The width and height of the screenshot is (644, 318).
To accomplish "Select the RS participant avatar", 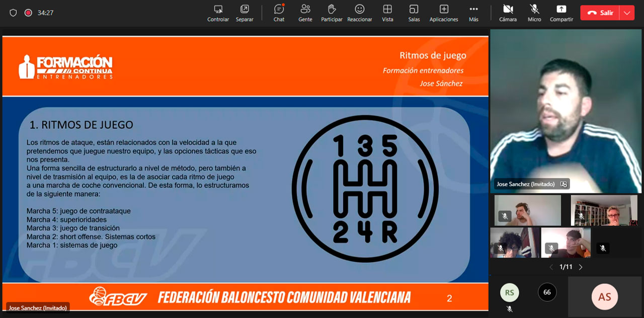I will [510, 292].
